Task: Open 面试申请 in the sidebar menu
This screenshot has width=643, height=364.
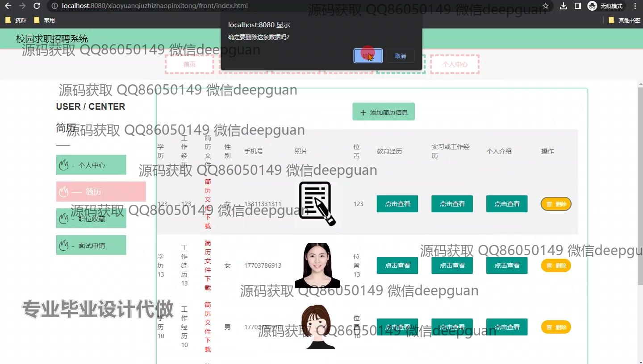Action: tap(91, 245)
